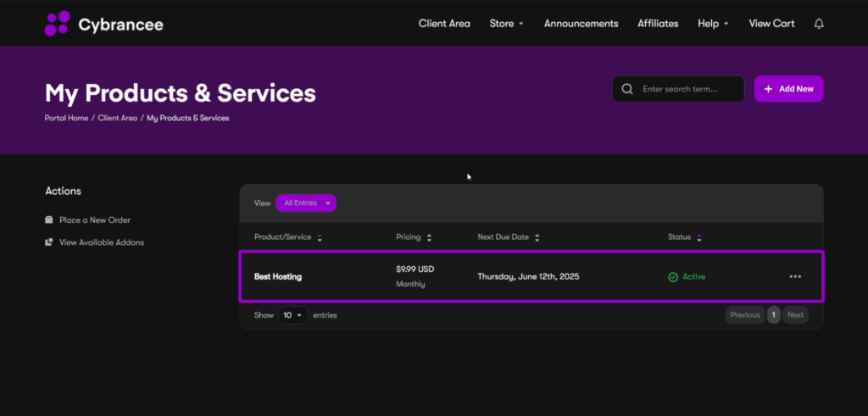This screenshot has height=416, width=868.
Task: Click the Place a New Order bag icon
Action: tap(48, 219)
